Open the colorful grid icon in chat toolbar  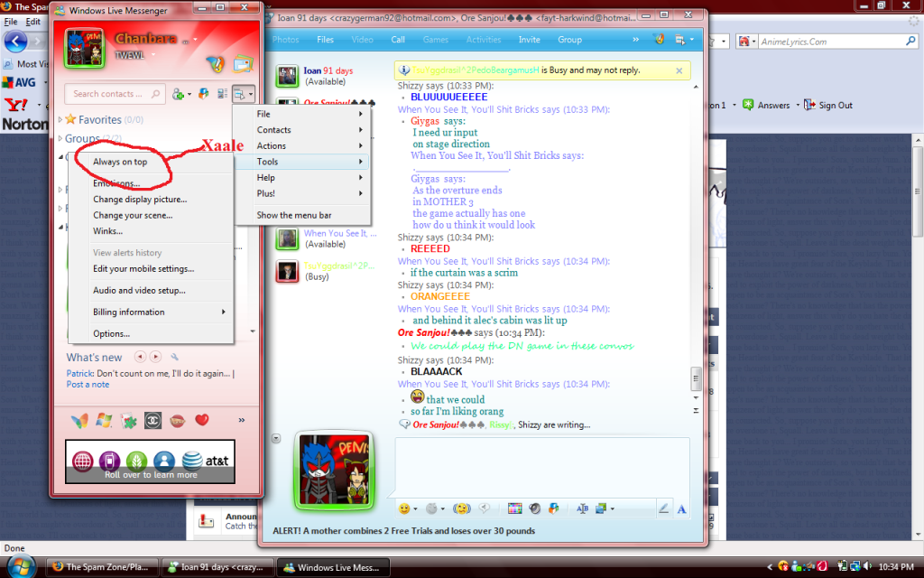tap(514, 508)
